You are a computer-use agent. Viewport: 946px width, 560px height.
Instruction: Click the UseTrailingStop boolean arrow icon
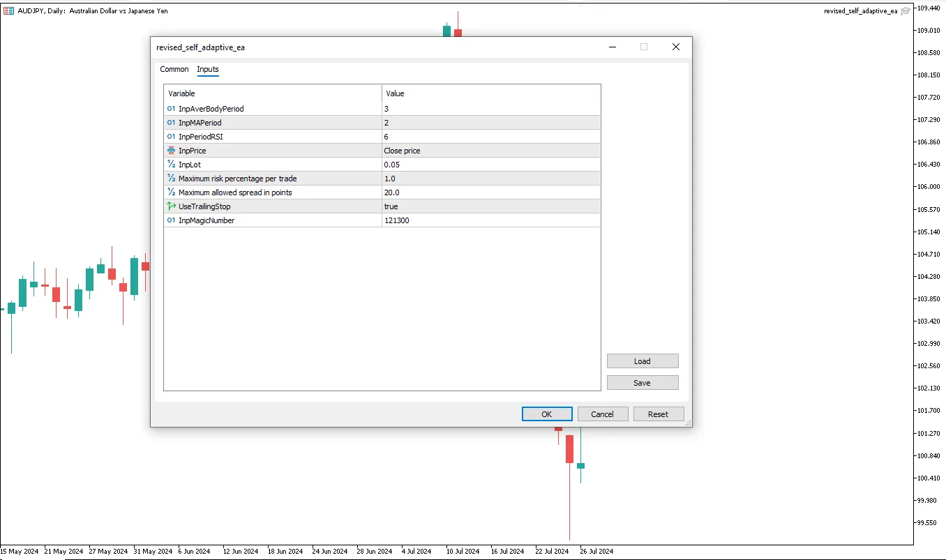(x=172, y=206)
